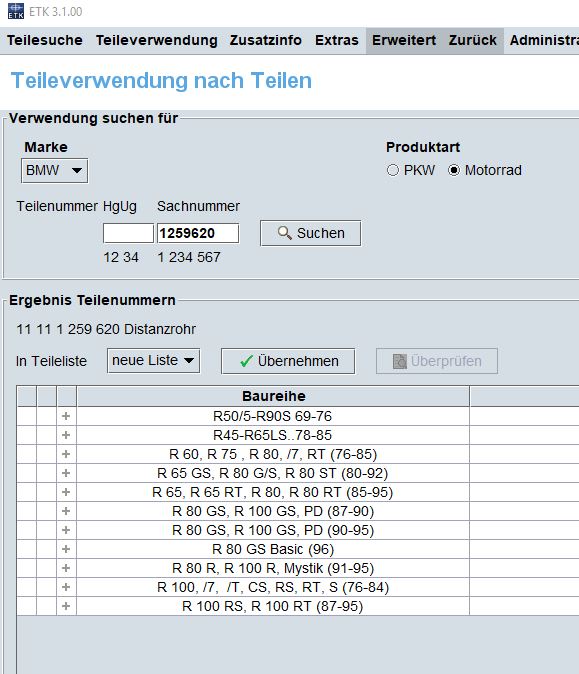Select text R 65, R 65 RT, R 80, R 80 RT (85-95)
This screenshot has width=579, height=674.
pyautogui.click(x=273, y=492)
